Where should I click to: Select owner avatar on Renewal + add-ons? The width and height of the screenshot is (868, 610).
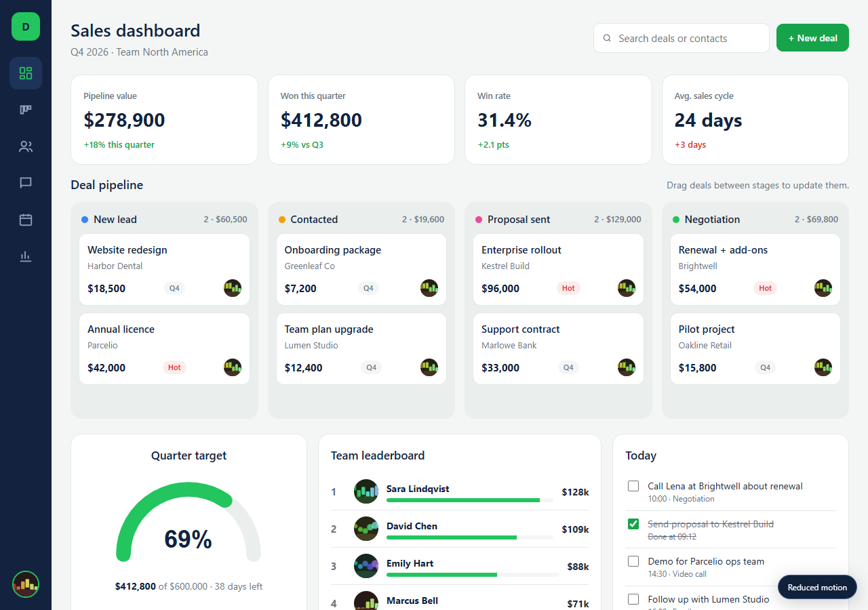(823, 288)
